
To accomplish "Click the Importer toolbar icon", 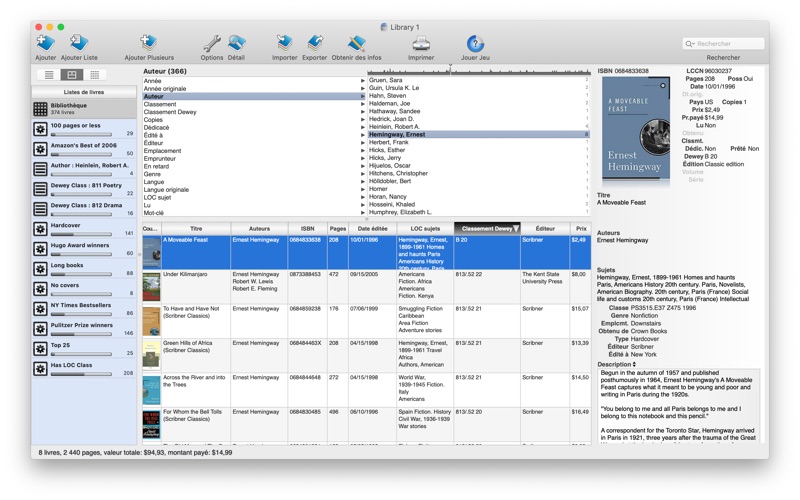I will [x=285, y=43].
